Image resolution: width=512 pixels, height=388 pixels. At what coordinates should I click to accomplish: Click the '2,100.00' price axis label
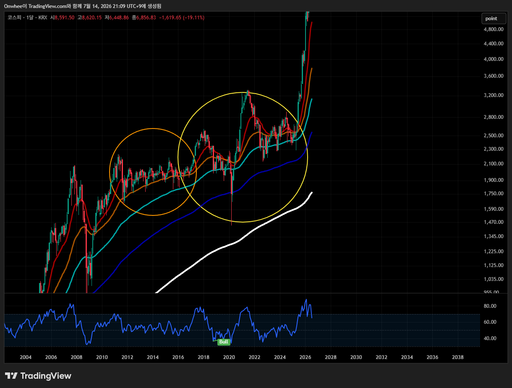pyautogui.click(x=494, y=164)
